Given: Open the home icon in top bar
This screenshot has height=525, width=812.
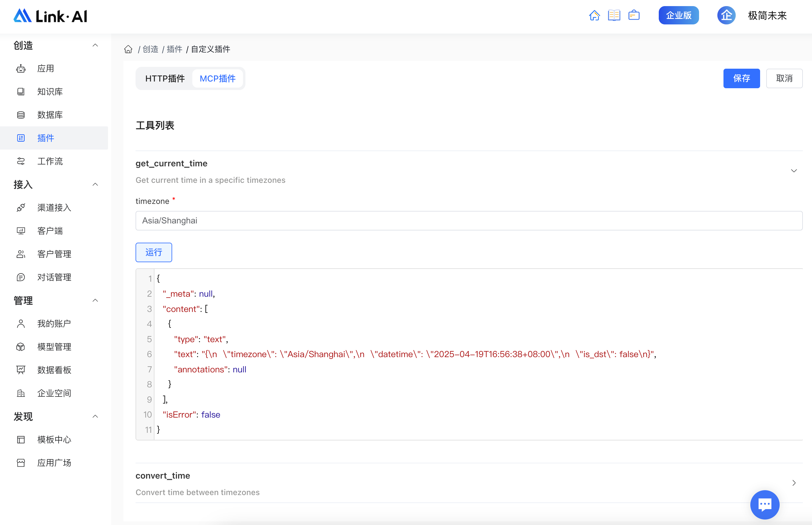Looking at the screenshot, I should tap(594, 15).
